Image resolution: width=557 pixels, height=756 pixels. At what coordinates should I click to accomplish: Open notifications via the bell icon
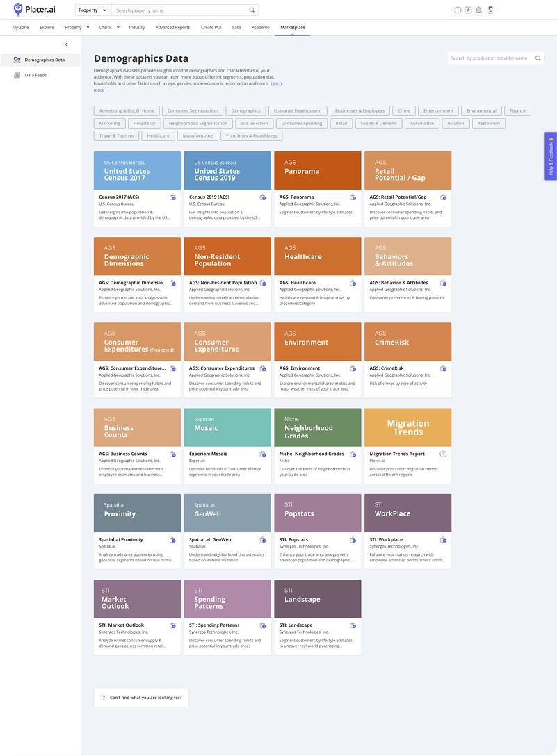(x=478, y=10)
